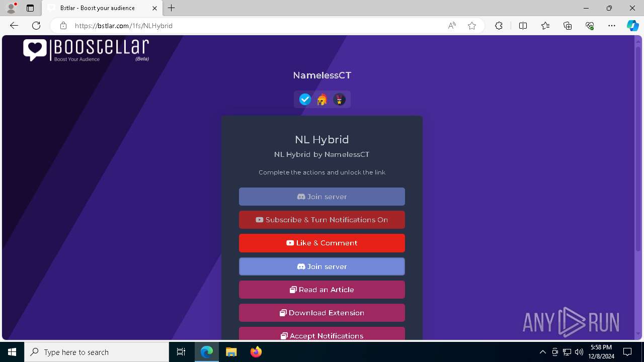The width and height of the screenshot is (644, 362).
Task: Open Firefox from taskbar
Action: 256,352
